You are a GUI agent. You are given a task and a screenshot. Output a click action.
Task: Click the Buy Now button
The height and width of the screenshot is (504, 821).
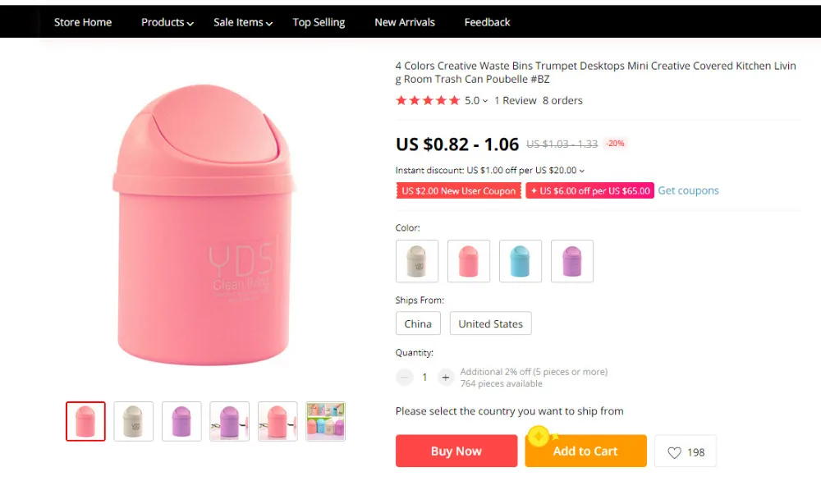(x=456, y=451)
